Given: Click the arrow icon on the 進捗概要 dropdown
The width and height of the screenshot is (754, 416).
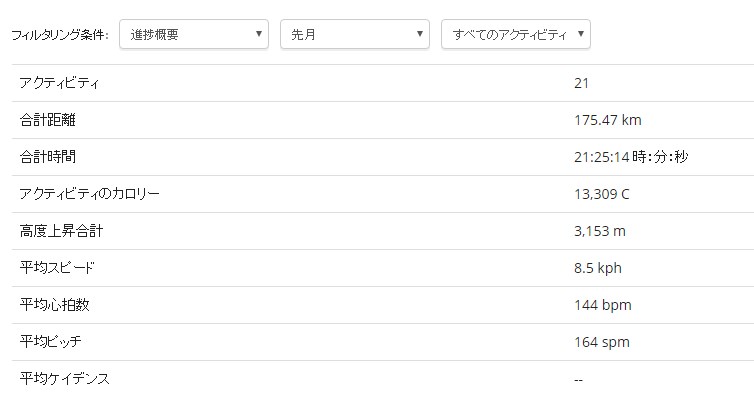Looking at the screenshot, I should coord(259,34).
